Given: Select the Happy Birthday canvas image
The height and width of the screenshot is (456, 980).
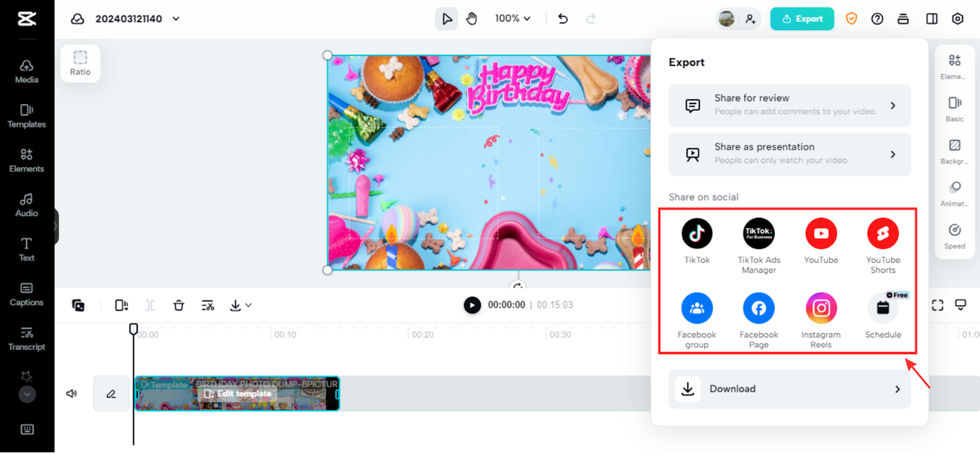Looking at the screenshot, I should (x=488, y=162).
